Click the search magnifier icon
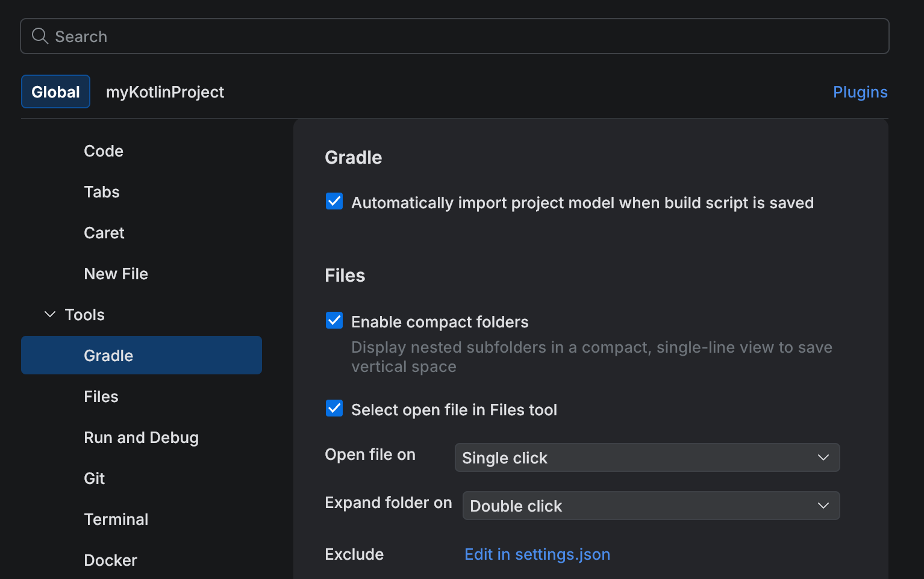This screenshot has width=924, height=579. (40, 36)
